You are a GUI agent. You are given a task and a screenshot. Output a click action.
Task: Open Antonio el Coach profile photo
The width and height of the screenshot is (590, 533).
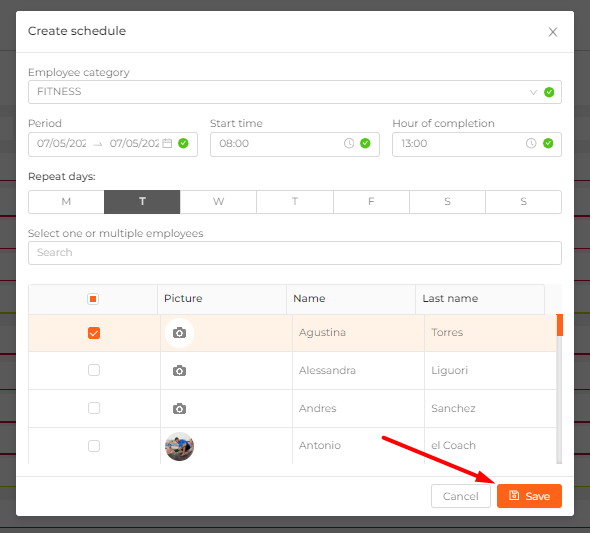(179, 446)
